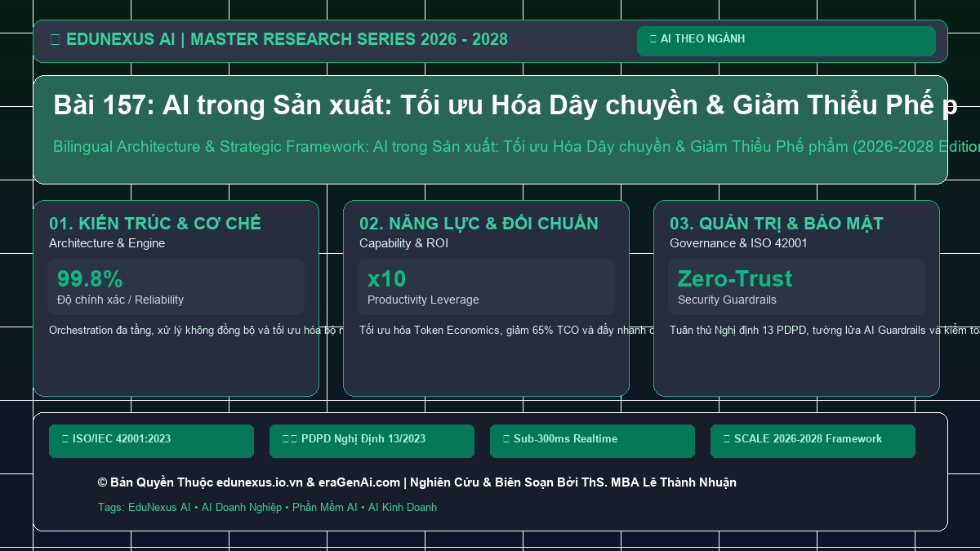Open the 03. QUẢN TRỊ & BẢO MẬT heading

[777, 224]
